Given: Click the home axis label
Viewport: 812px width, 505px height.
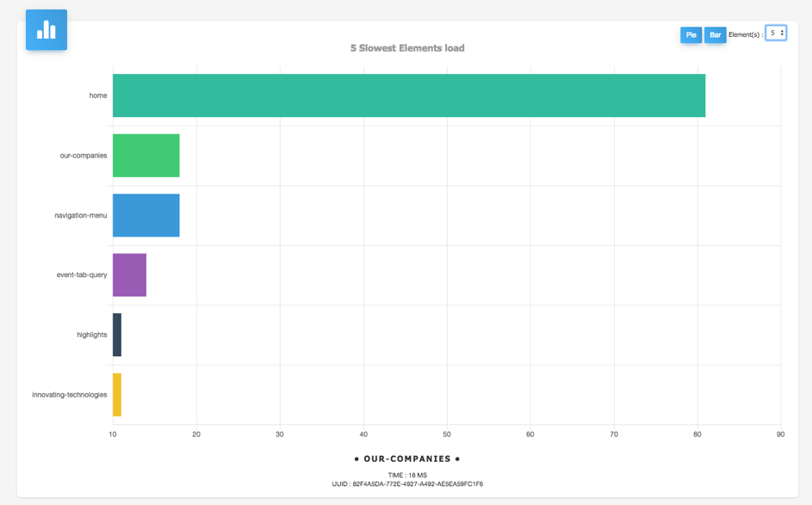Looking at the screenshot, I should coord(98,95).
